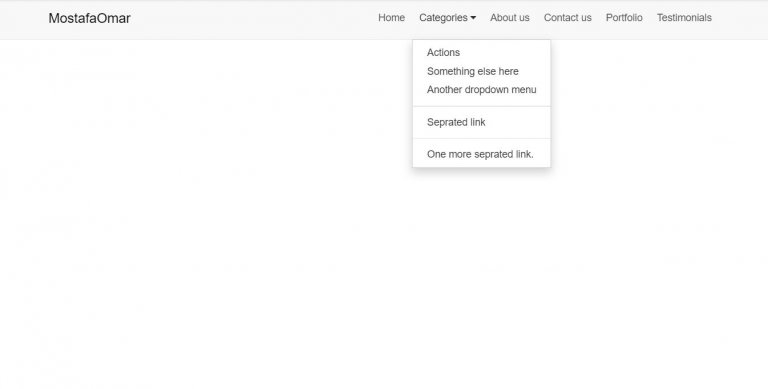The height and width of the screenshot is (389, 768).
Task: Click the Seprated link entry
Action: pyautogui.click(x=456, y=122)
